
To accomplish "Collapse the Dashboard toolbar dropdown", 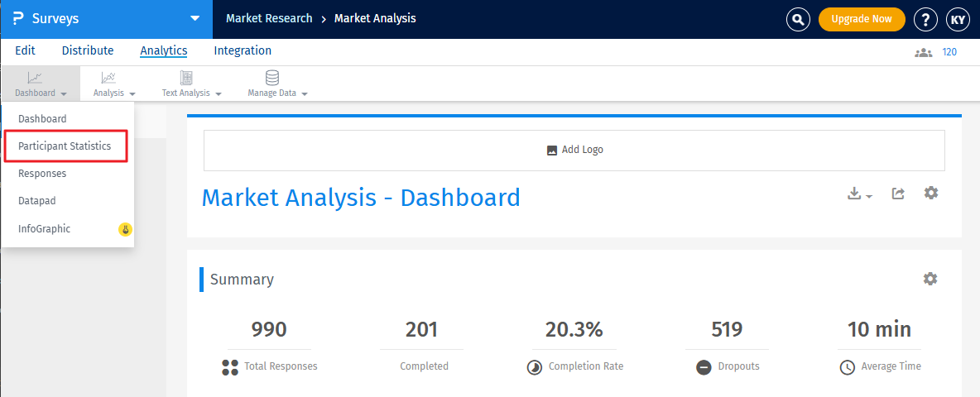I will [x=64, y=93].
